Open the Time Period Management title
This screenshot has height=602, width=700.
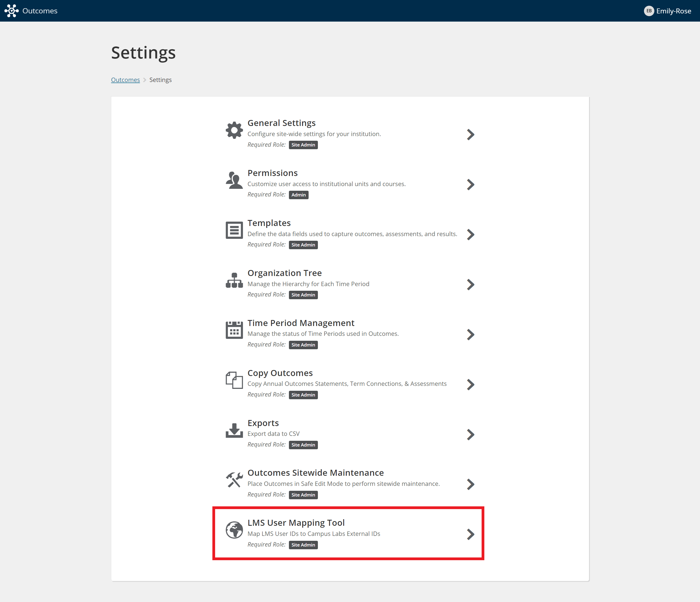(x=301, y=323)
